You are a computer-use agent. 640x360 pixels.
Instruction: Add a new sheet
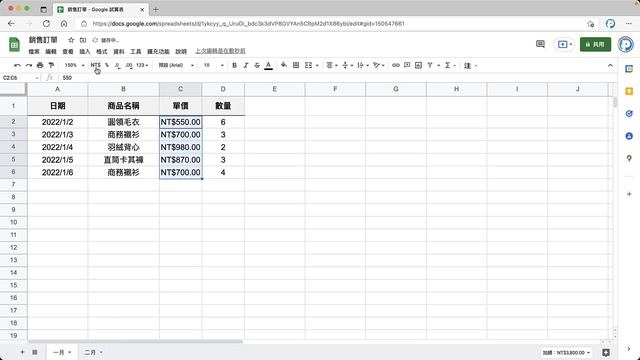(x=22, y=352)
